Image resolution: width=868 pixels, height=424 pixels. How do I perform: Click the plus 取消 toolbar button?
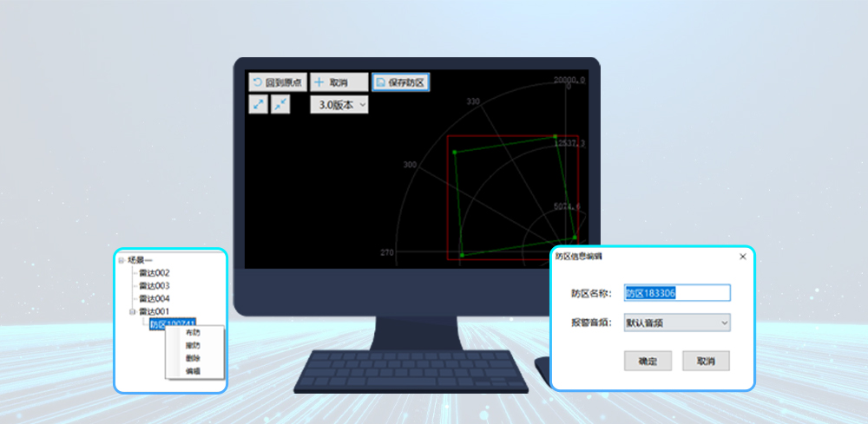(x=339, y=82)
